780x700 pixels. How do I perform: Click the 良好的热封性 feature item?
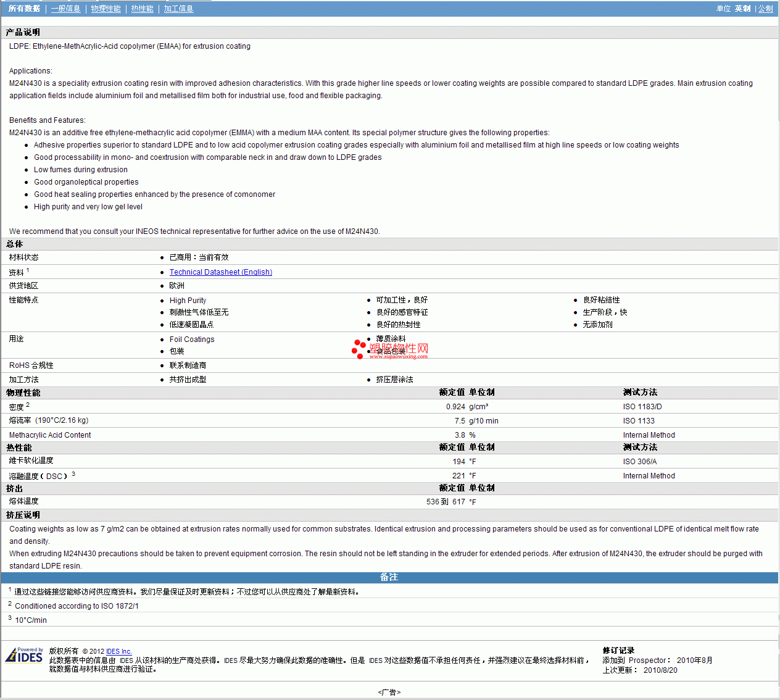click(399, 325)
